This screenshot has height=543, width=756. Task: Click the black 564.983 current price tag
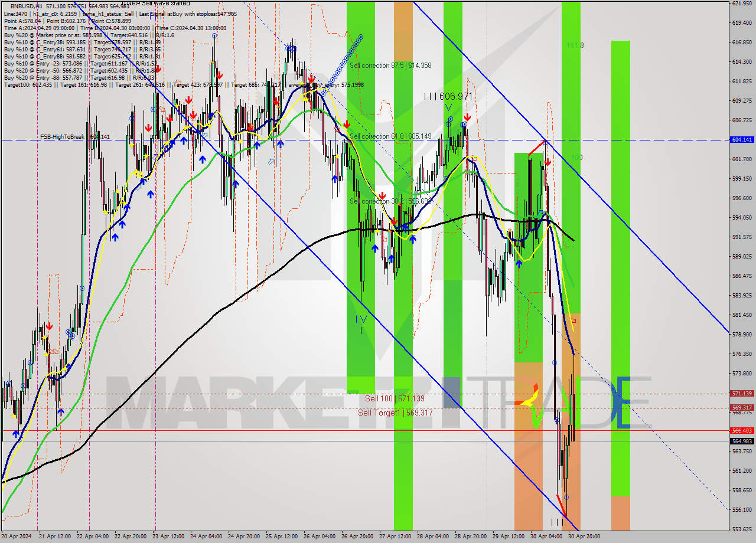click(742, 441)
